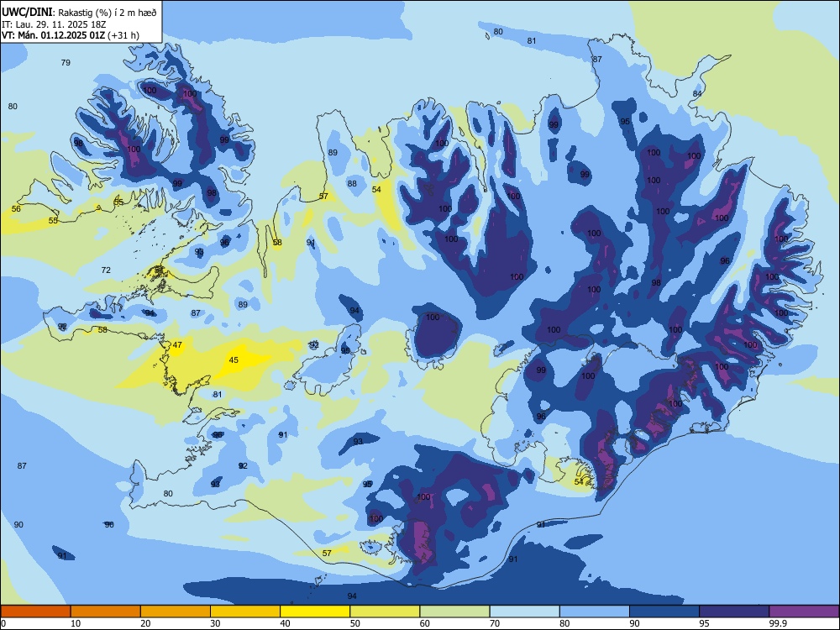Click the IT: Lau. 29. 11. 2025 18Z line

54,24
